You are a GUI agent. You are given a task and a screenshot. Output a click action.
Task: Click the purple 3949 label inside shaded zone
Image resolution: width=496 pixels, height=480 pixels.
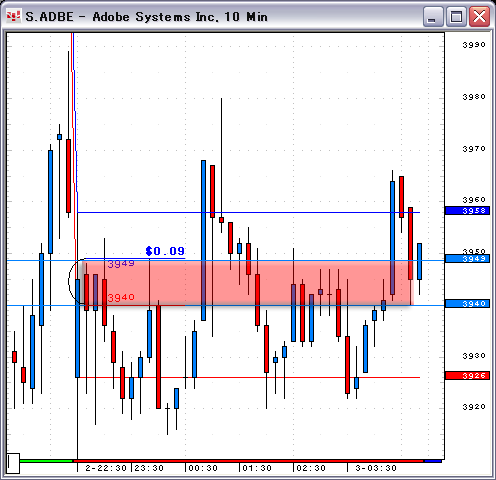tap(121, 264)
